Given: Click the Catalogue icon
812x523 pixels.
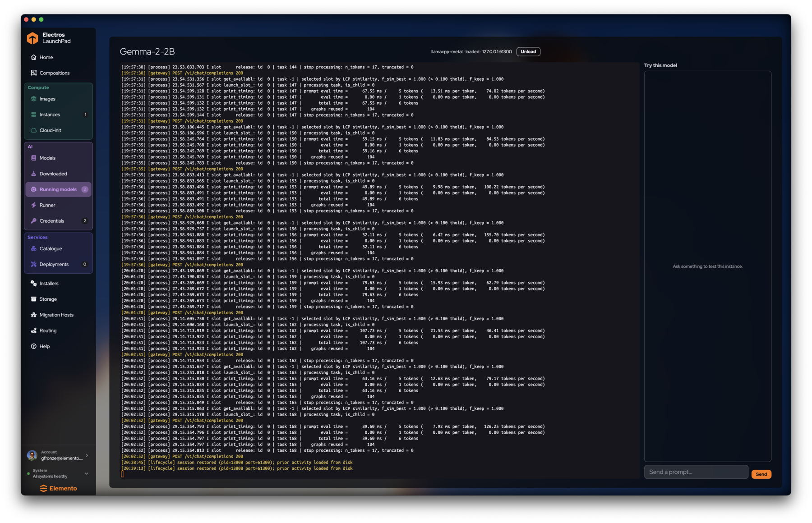Looking at the screenshot, I should pyautogui.click(x=33, y=248).
